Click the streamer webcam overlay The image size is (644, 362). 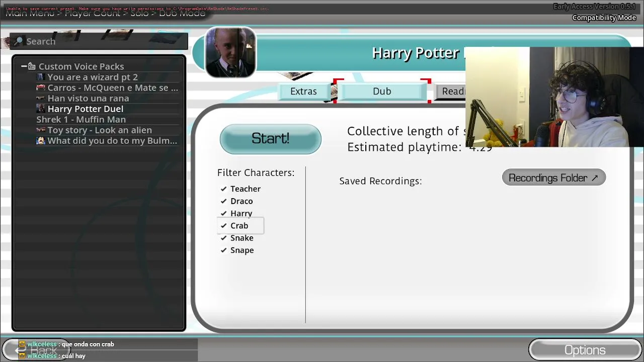tap(554, 97)
